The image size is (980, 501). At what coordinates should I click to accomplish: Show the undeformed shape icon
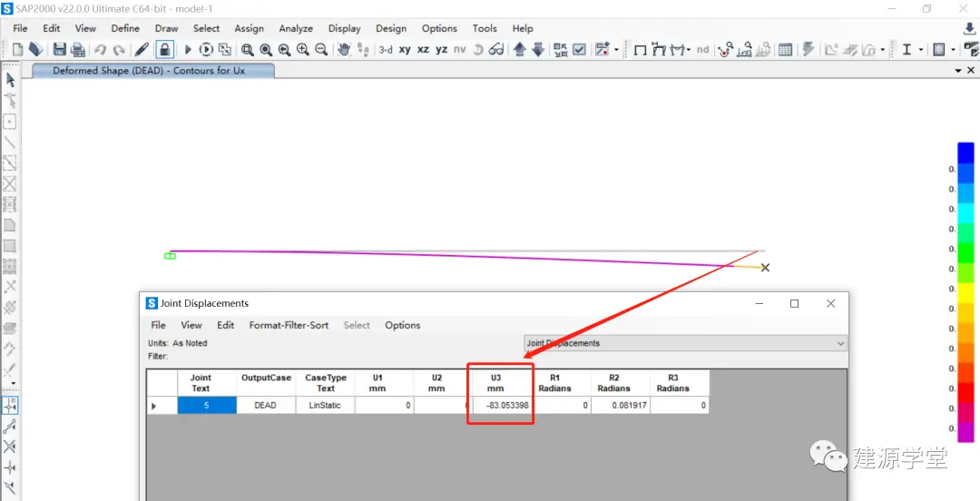[x=640, y=49]
